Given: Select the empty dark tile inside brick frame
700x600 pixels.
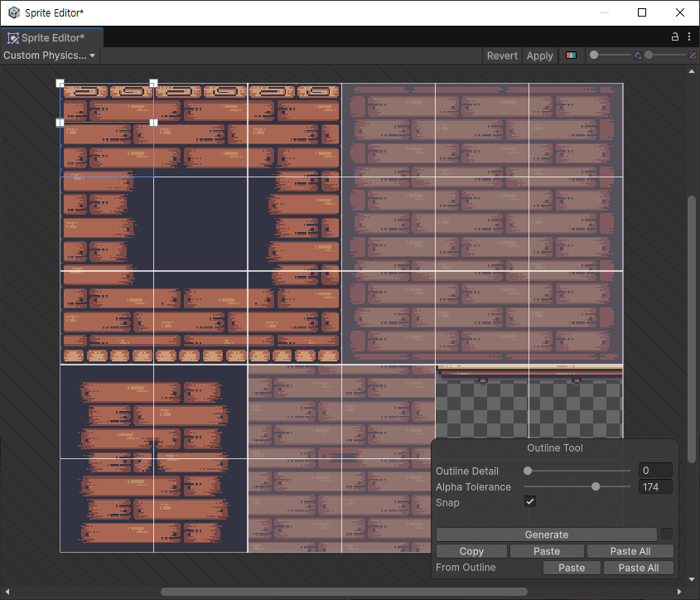Looking at the screenshot, I should pos(200,224).
